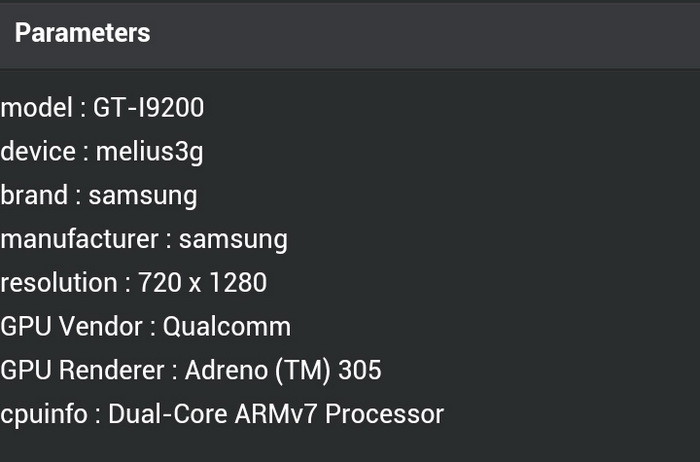The height and width of the screenshot is (462, 700).
Task: Click the Qualcomm vendor value
Action: pos(227,326)
